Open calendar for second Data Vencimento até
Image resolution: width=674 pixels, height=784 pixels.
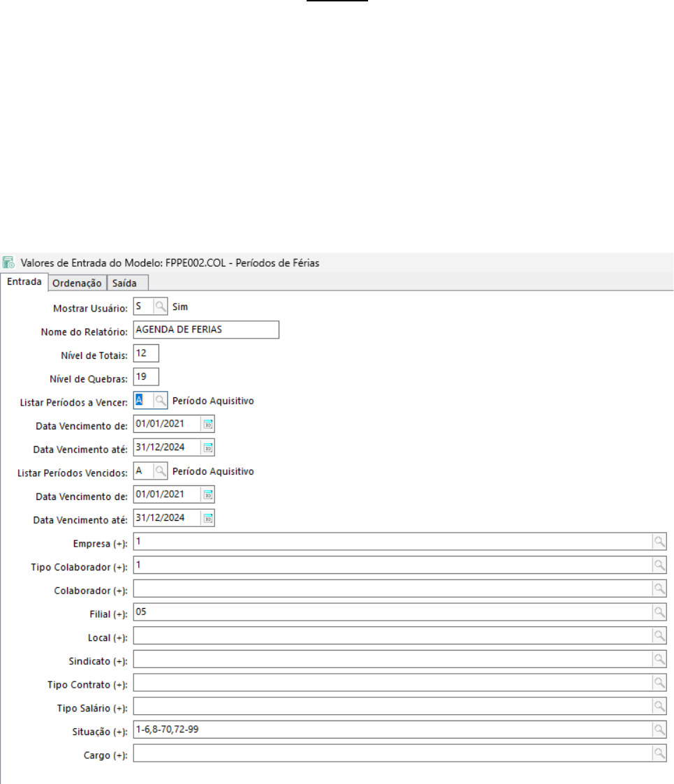pyautogui.click(x=207, y=519)
